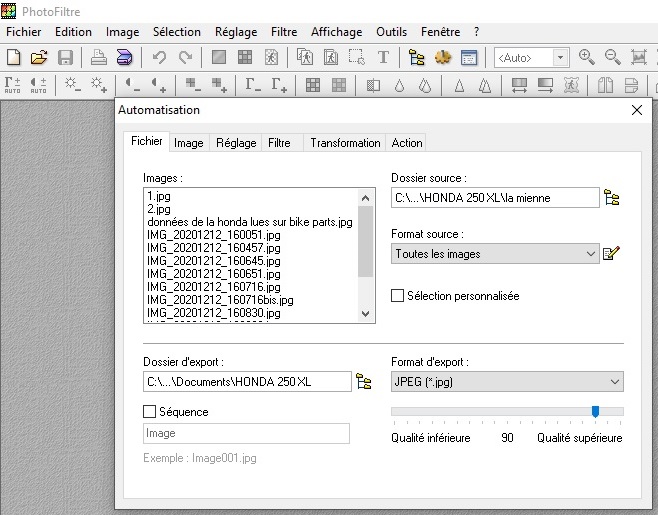Click the Print icon in toolbar
658x515 pixels.
coord(99,58)
